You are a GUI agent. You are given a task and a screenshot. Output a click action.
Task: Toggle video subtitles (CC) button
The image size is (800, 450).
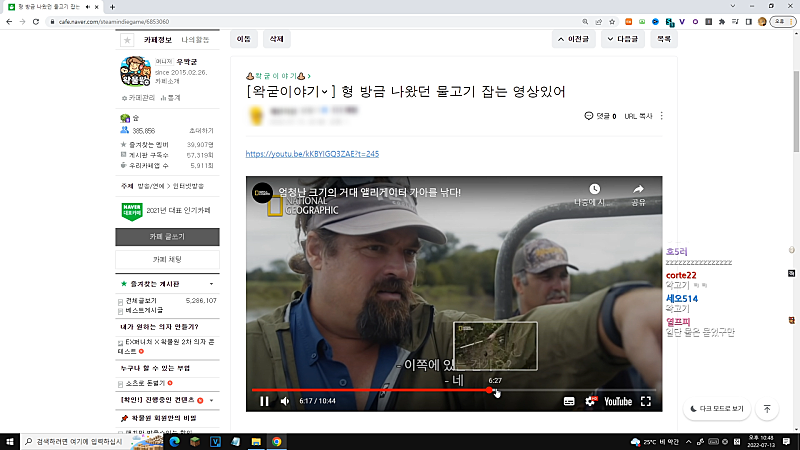click(569, 401)
